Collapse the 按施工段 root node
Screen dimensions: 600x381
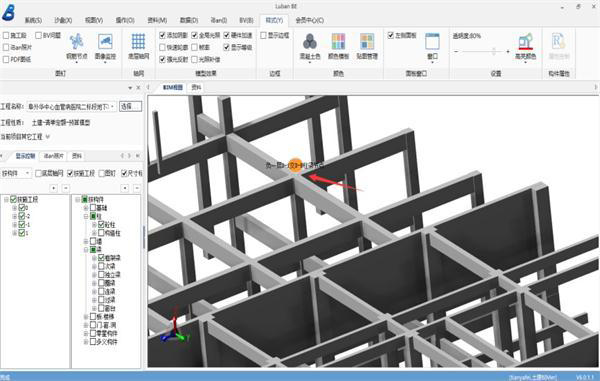click(x=6, y=200)
